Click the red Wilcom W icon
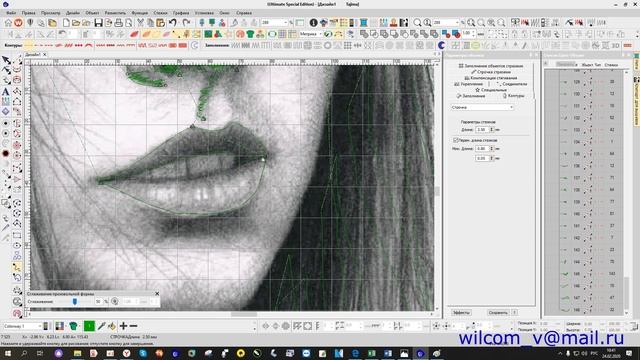The height and width of the screenshot is (360, 640). (18, 23)
